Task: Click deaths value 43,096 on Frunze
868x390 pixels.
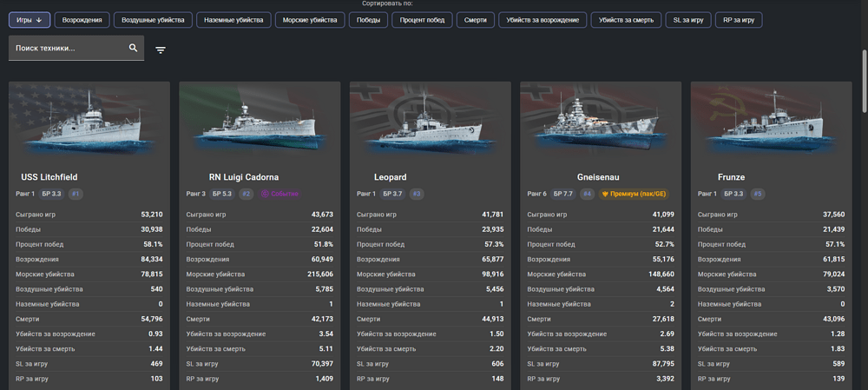Action: pyautogui.click(x=833, y=319)
